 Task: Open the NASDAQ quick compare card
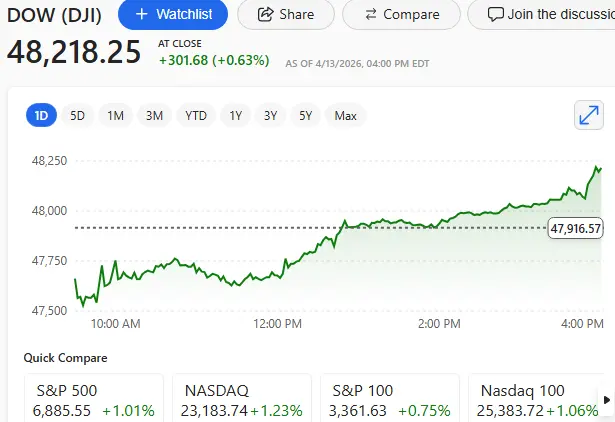(x=240, y=399)
